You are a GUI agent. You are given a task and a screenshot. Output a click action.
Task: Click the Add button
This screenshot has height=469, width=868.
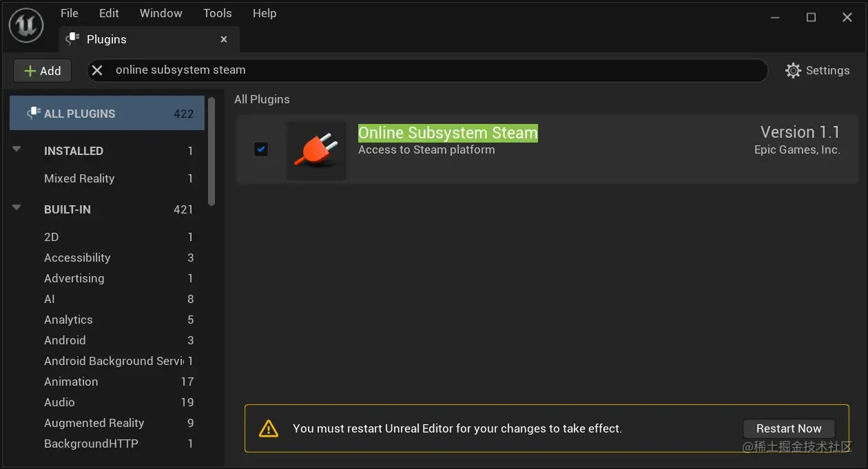pos(43,70)
